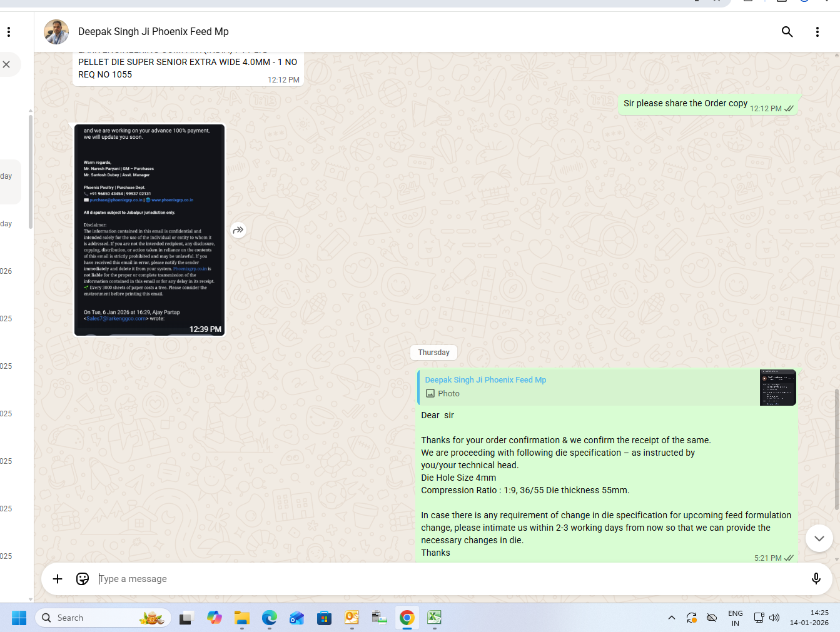Viewport: 840px width, 632px height.
Task: Open the emoji and sticker picker
Action: (x=83, y=579)
